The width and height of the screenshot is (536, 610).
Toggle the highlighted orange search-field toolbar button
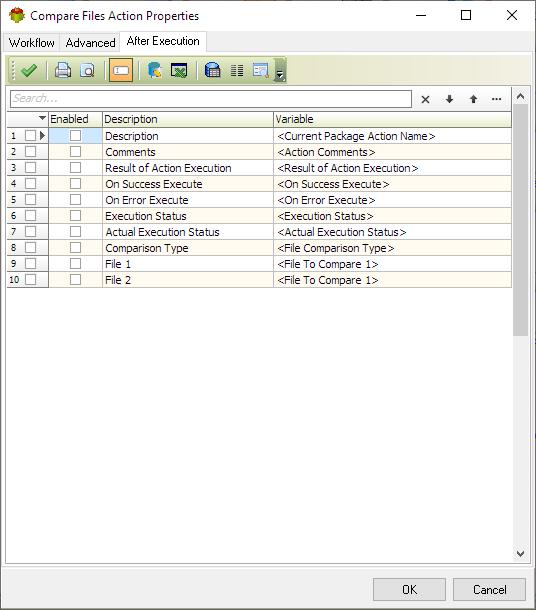pyautogui.click(x=121, y=70)
